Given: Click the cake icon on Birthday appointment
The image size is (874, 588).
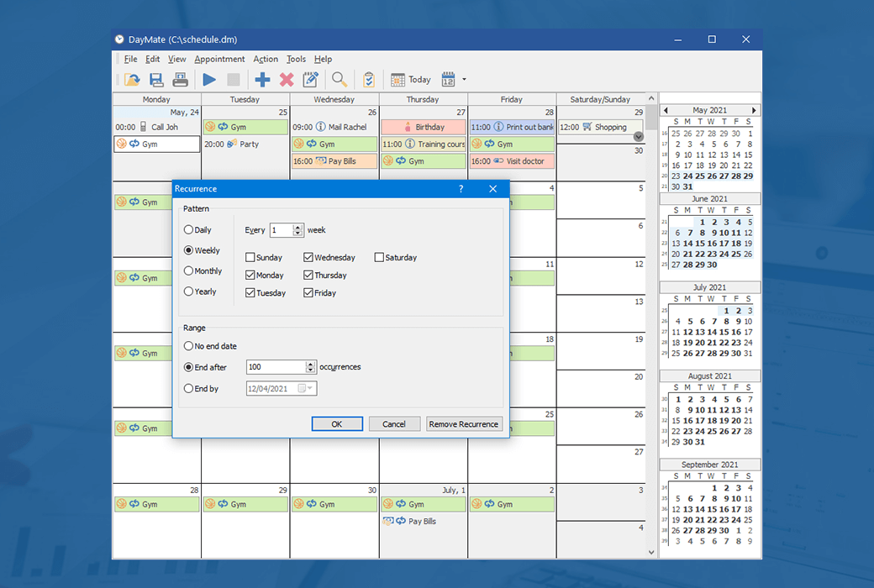Looking at the screenshot, I should (x=408, y=127).
